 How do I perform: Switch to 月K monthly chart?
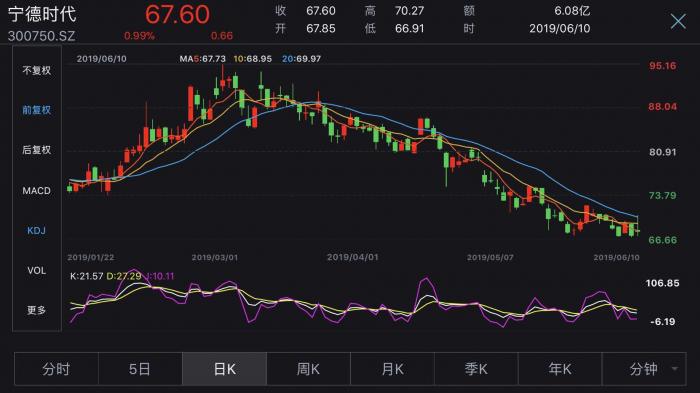(392, 369)
